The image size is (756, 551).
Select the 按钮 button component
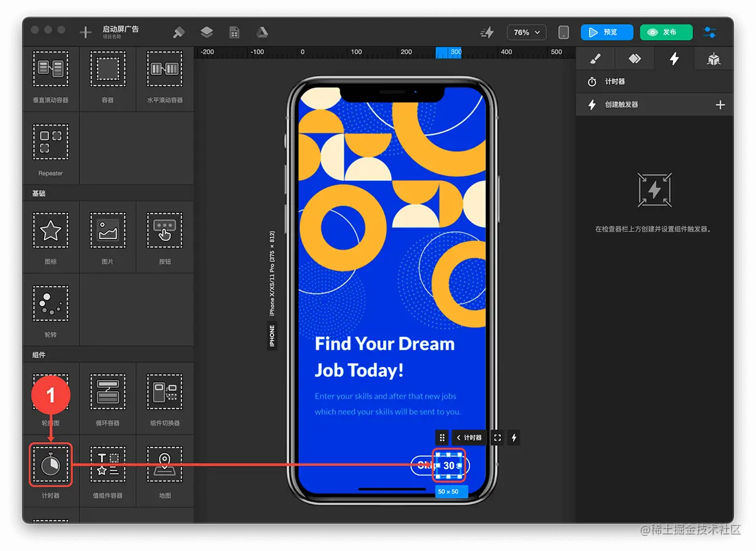164,237
